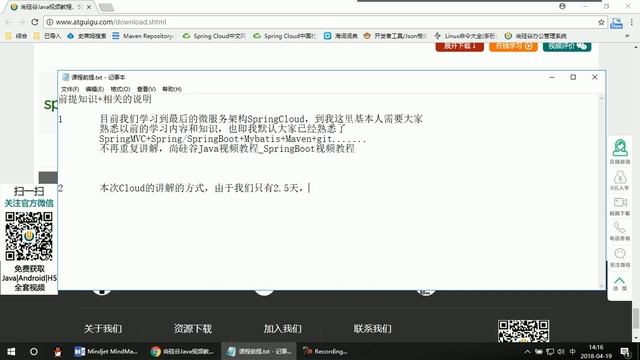Open the Spring Cloud中文网 bookmark

pyautogui.click(x=214, y=36)
